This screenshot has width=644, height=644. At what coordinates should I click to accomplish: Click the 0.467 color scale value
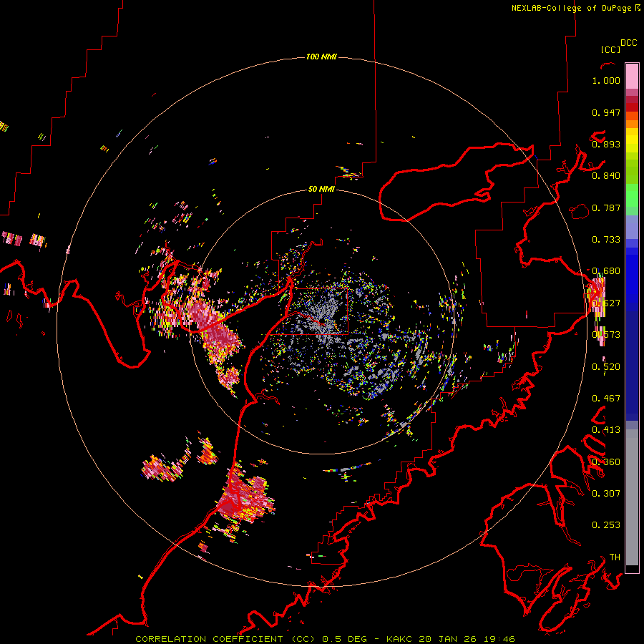pos(606,399)
